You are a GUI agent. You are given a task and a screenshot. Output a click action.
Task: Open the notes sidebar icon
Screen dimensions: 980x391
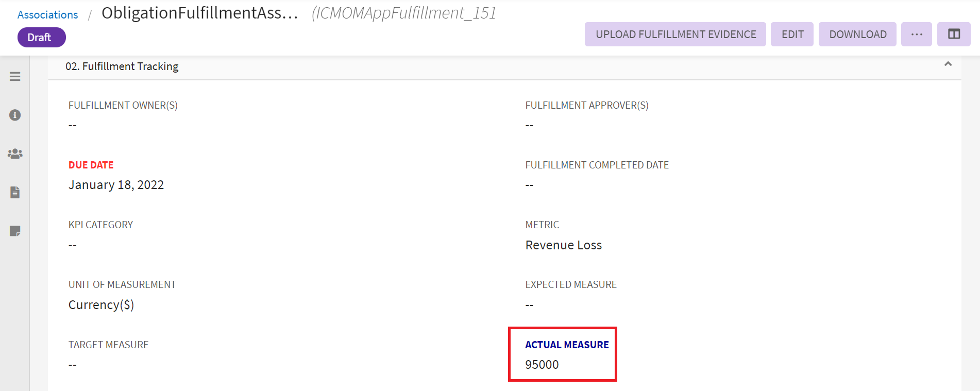tap(15, 231)
